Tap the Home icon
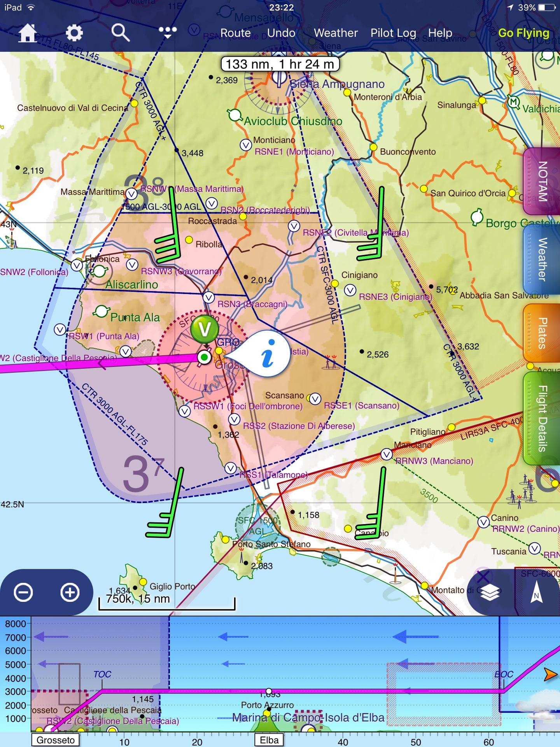Screen dimensions: 560x747 [x=28, y=33]
